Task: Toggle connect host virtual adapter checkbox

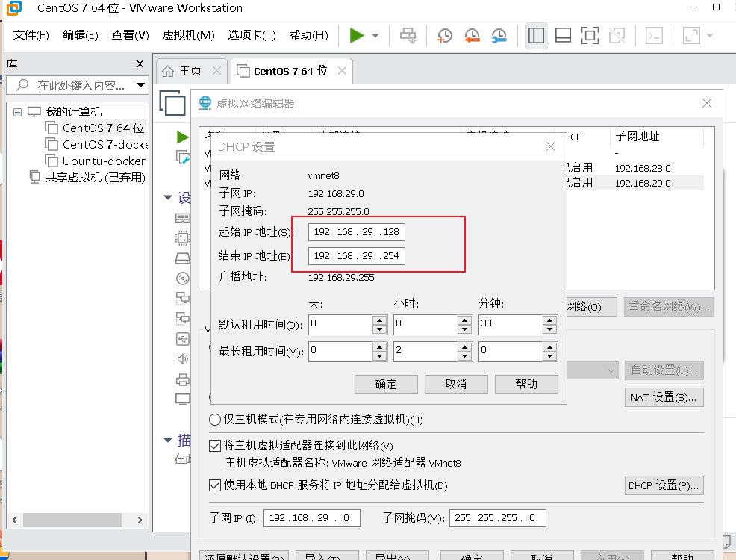Action: coord(214,446)
